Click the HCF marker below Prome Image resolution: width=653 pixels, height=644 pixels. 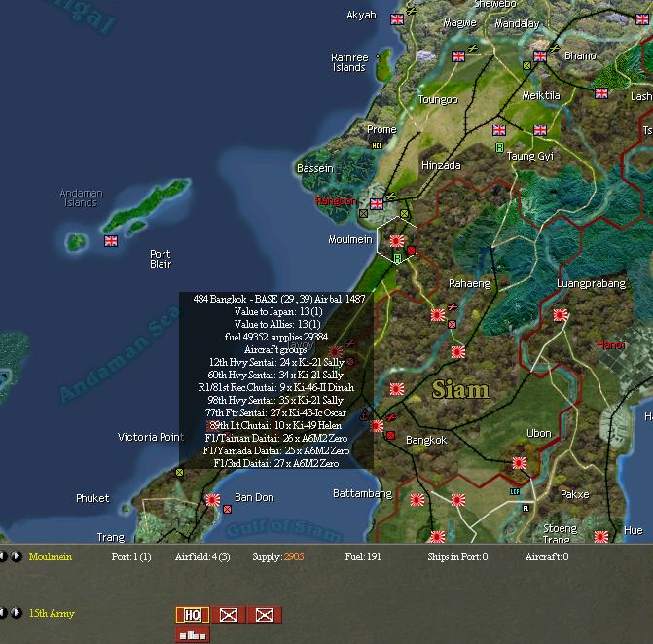coord(377,145)
